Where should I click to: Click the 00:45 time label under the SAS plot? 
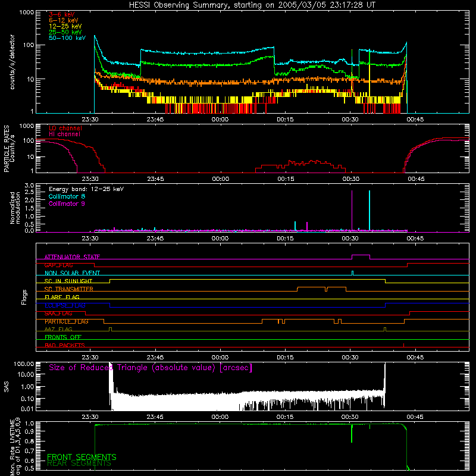[x=415, y=417]
